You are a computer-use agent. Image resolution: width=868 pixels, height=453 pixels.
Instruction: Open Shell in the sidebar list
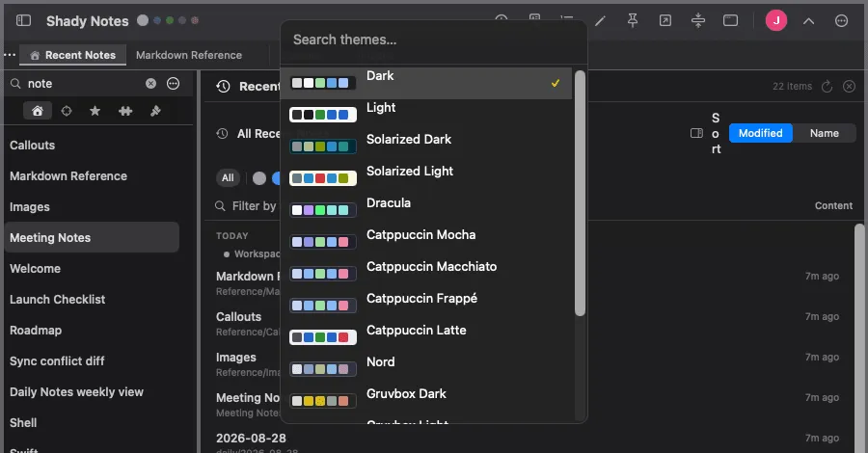coord(92,422)
